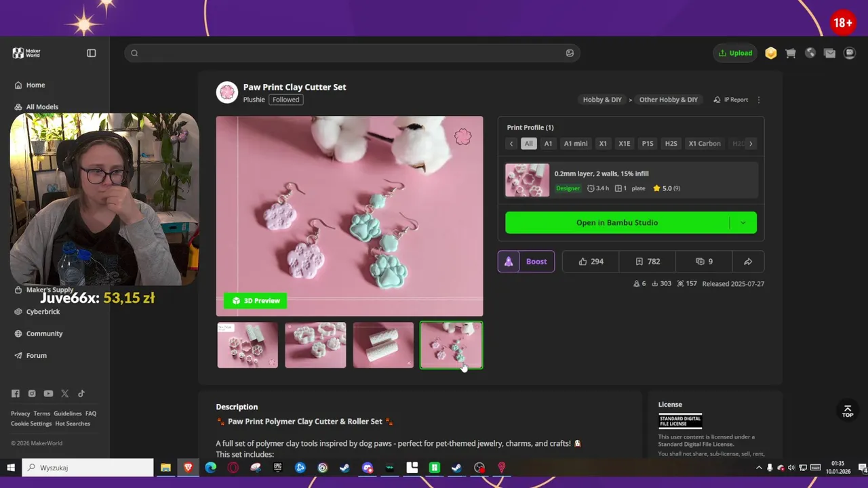
Task: Click the MakerWorld search input field
Action: tap(352, 53)
